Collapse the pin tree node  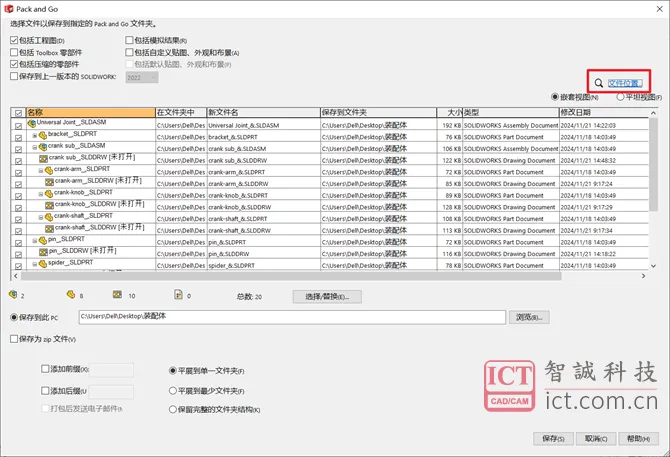point(35,241)
